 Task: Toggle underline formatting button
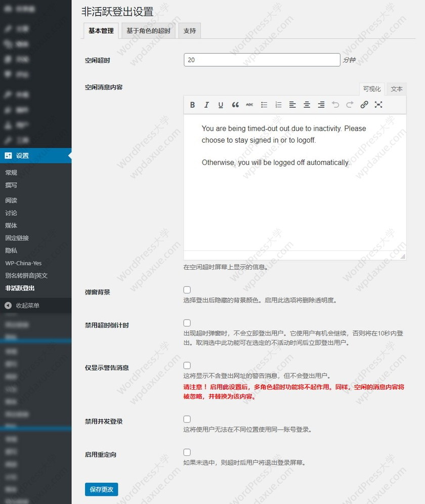[x=221, y=105]
